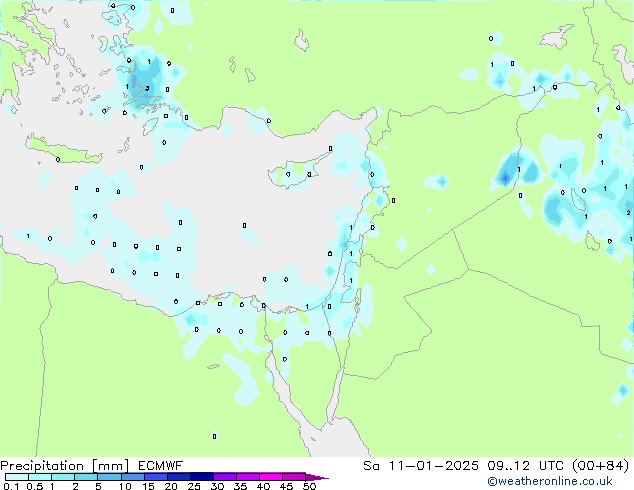Click the 15–20 mm legend color swatch
This screenshot has width=634, height=490.
pyautogui.click(x=155, y=477)
